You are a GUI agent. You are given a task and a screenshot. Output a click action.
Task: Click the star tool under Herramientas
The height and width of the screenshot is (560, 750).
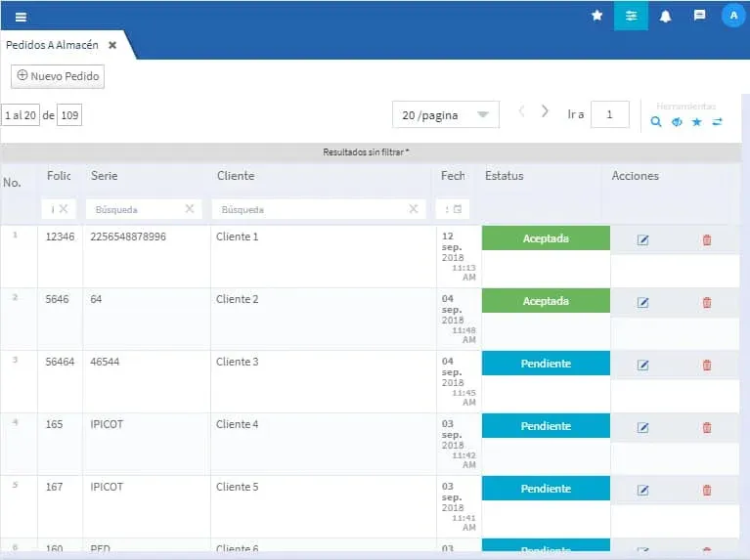697,122
